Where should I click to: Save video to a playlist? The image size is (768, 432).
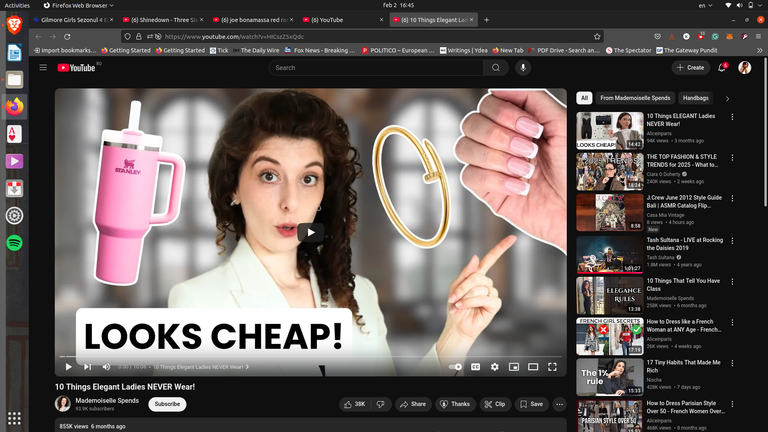[531, 404]
